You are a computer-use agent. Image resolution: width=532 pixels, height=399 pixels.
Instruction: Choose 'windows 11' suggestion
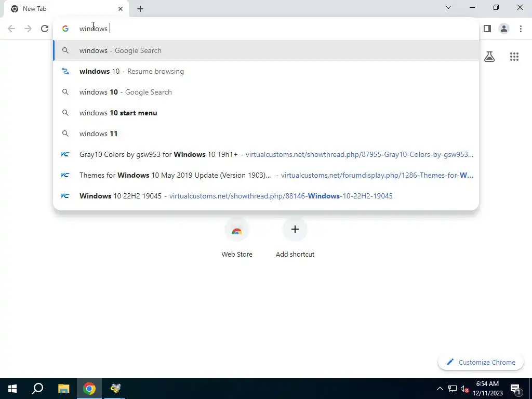[x=266, y=134]
